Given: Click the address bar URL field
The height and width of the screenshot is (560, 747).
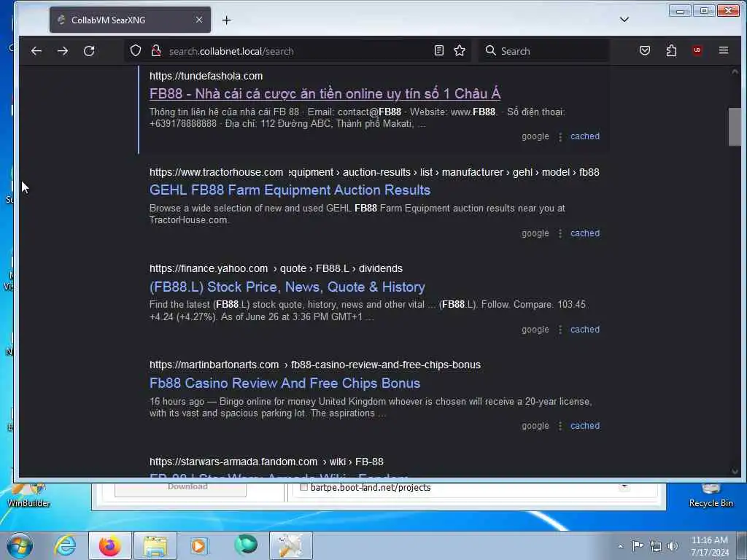Looking at the screenshot, I should pos(298,51).
